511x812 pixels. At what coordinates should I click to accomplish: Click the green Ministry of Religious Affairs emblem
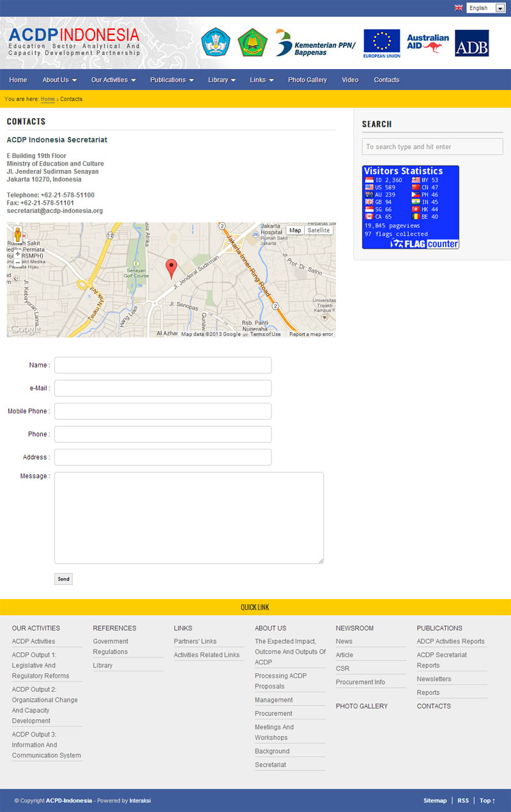tap(252, 43)
